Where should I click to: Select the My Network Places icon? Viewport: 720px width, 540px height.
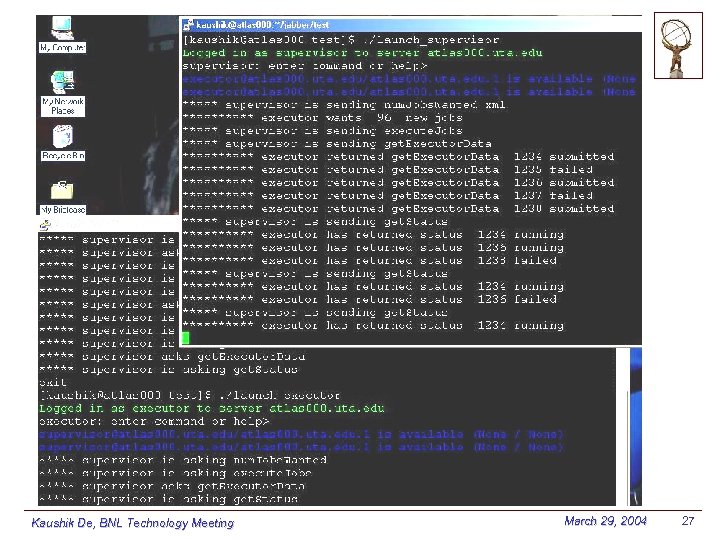coord(62,82)
